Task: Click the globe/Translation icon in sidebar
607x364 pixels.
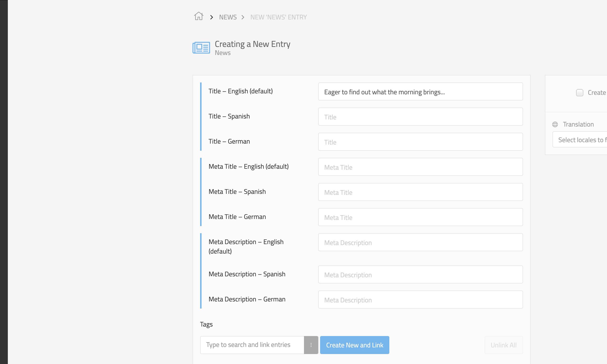Action: 555,124
